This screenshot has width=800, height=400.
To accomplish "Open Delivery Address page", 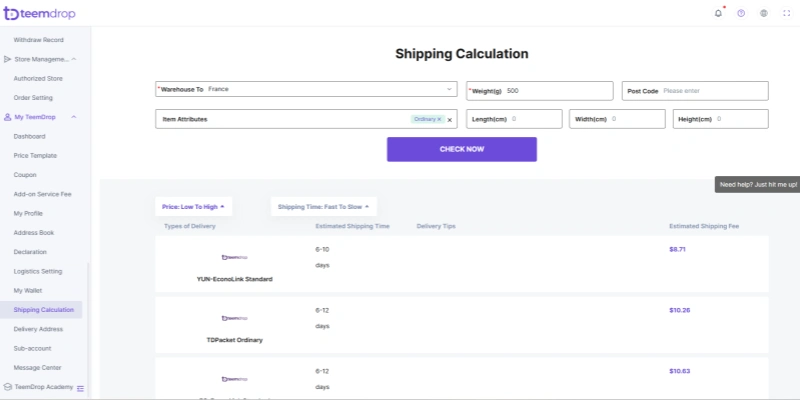I will (x=38, y=329).
